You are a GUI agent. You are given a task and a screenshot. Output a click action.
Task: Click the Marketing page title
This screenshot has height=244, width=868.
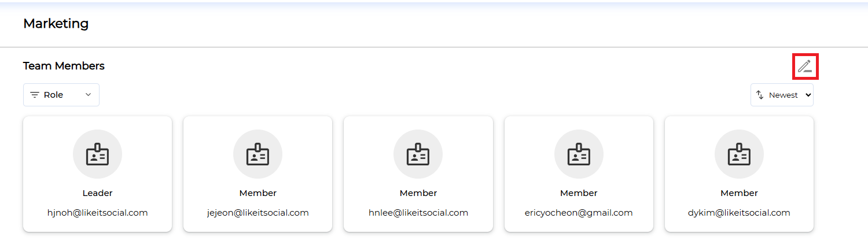click(56, 24)
